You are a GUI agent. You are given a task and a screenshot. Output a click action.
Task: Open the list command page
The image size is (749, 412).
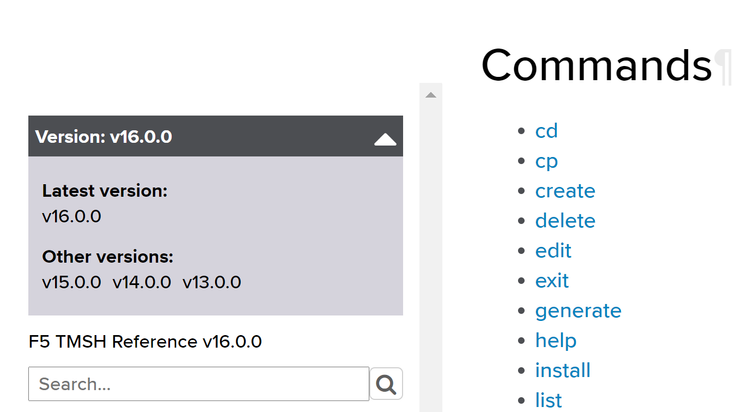click(549, 400)
